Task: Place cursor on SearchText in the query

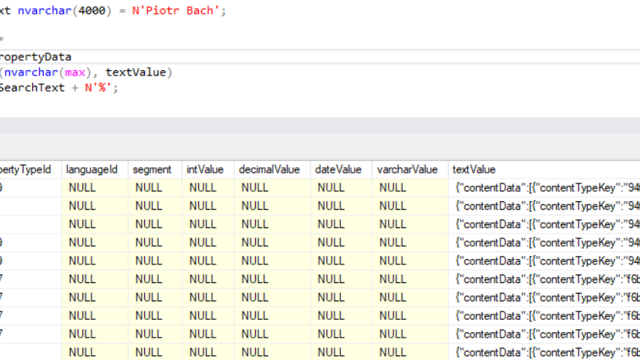Action: coord(32,88)
